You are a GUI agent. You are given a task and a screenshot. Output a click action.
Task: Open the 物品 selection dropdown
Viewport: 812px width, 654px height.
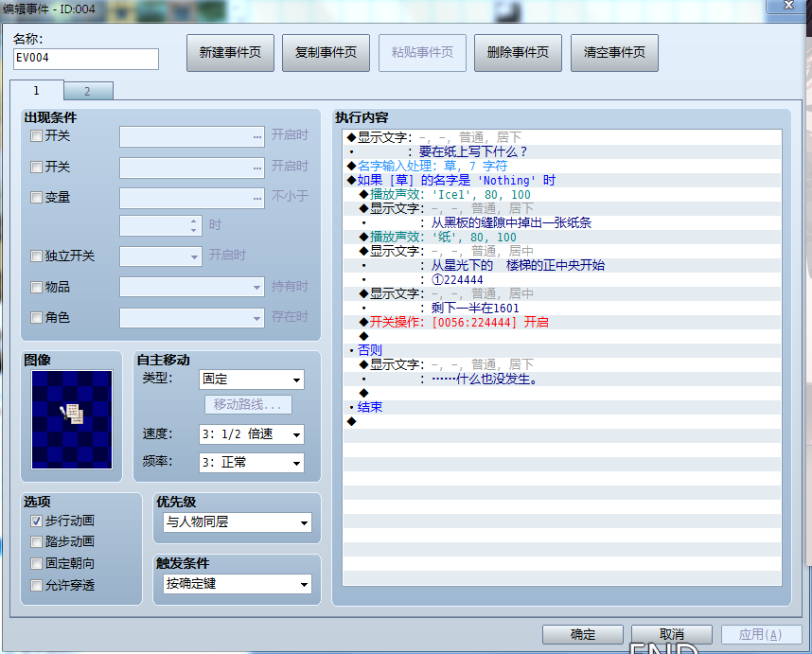pos(192,287)
